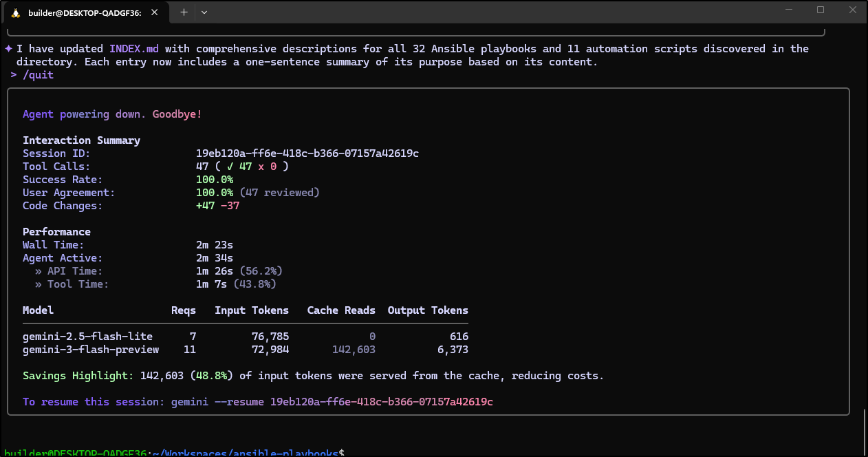Click the Linux penguin icon on the tab

pyautogui.click(x=16, y=13)
